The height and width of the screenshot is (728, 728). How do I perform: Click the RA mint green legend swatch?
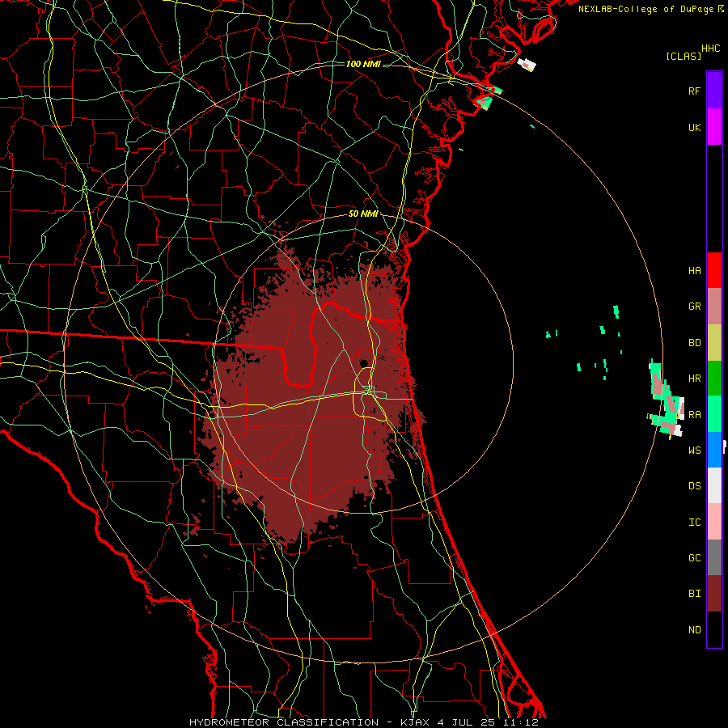tap(714, 414)
